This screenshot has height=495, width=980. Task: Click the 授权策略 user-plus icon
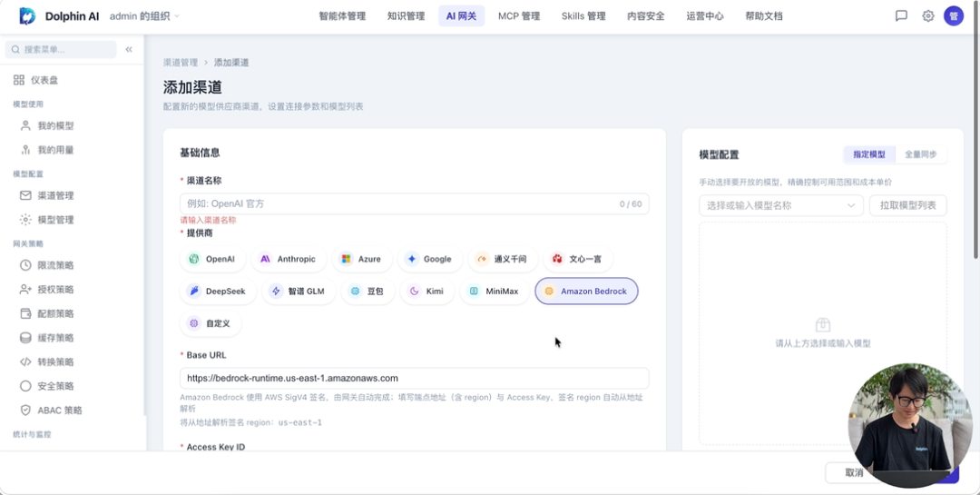(x=25, y=290)
